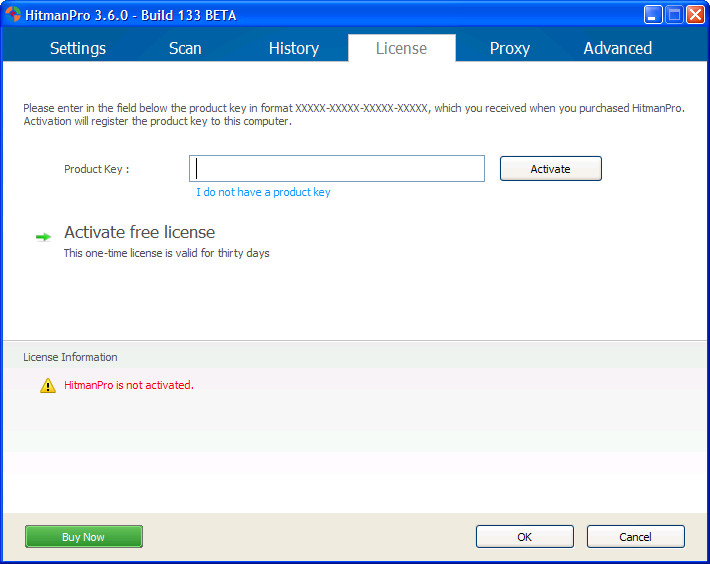Screen dimensions: 710x564
Task: Close the HitmanPro window
Action: (695, 15)
